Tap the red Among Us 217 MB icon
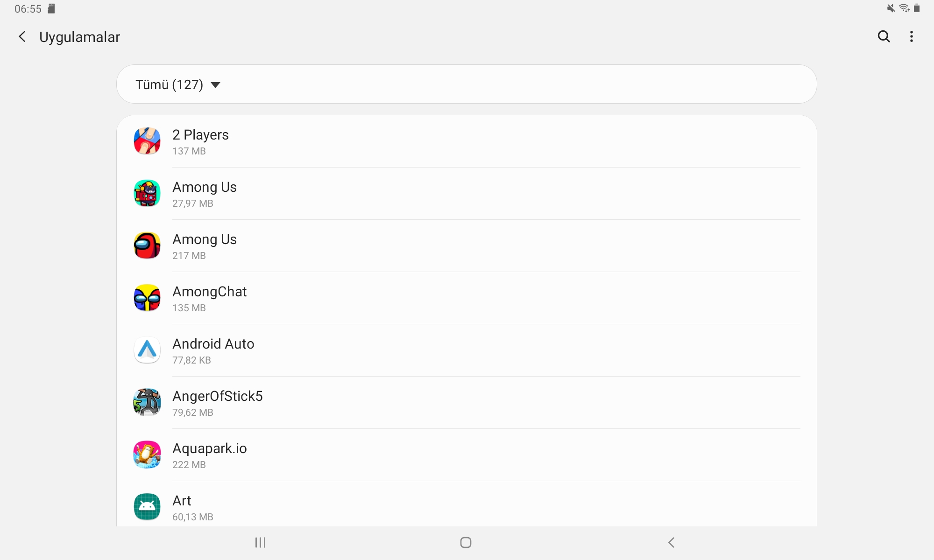The height and width of the screenshot is (560, 934). pyautogui.click(x=147, y=245)
